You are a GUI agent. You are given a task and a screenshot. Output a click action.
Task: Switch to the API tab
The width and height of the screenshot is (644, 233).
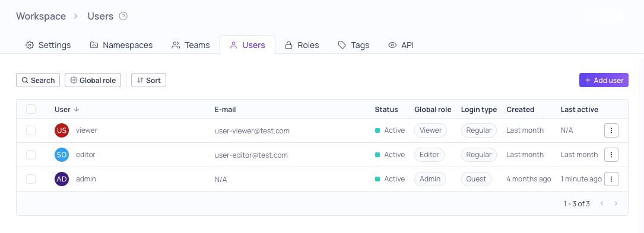point(401,45)
